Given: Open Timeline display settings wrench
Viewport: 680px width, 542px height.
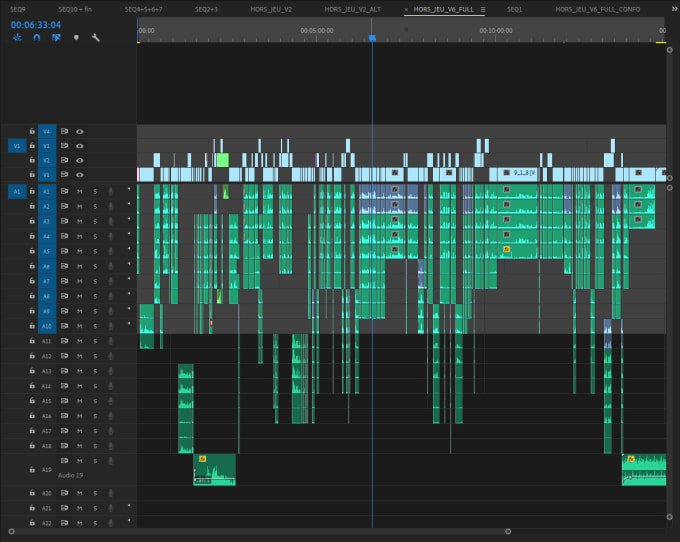Looking at the screenshot, I should pyautogui.click(x=96, y=38).
